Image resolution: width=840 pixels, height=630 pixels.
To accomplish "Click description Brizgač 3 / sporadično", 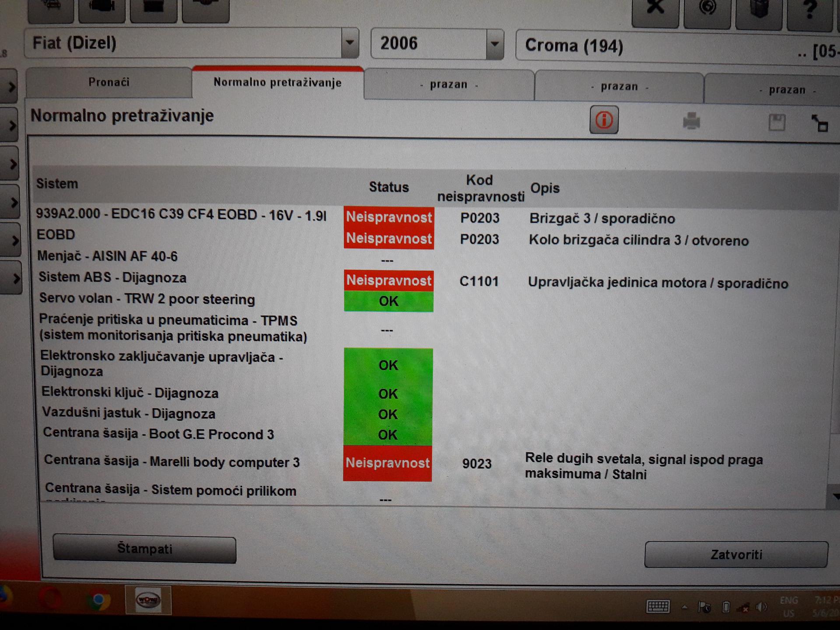I will 602,218.
